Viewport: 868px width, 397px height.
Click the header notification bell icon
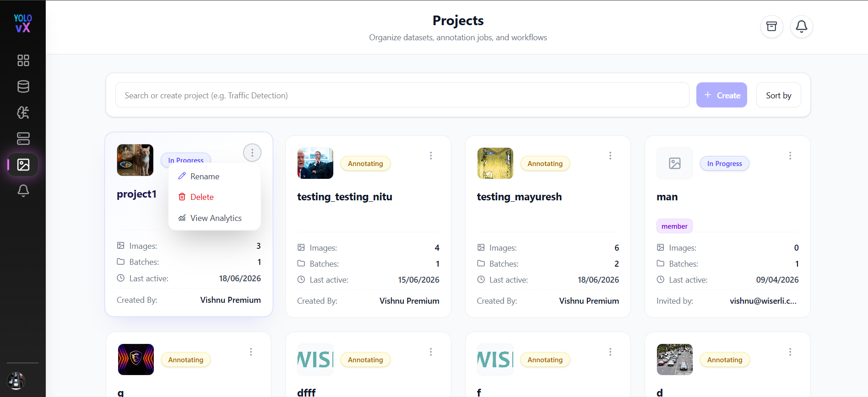tap(802, 27)
